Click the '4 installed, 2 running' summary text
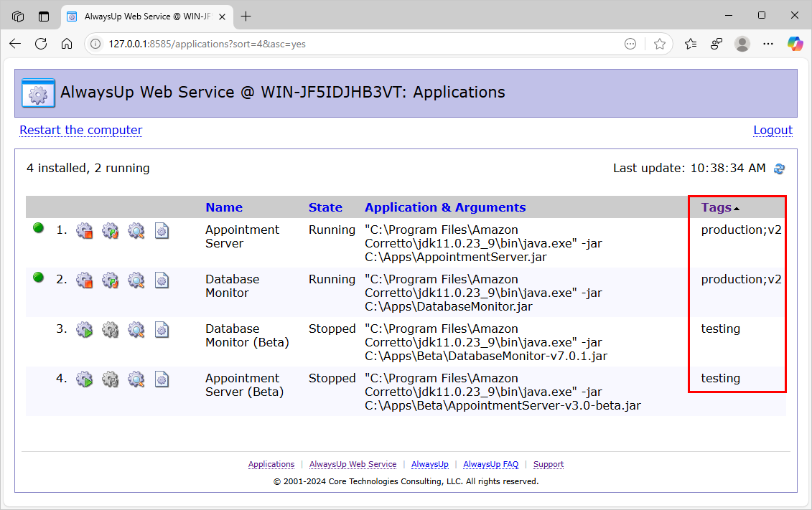Image resolution: width=812 pixels, height=510 pixels. pyautogui.click(x=88, y=168)
